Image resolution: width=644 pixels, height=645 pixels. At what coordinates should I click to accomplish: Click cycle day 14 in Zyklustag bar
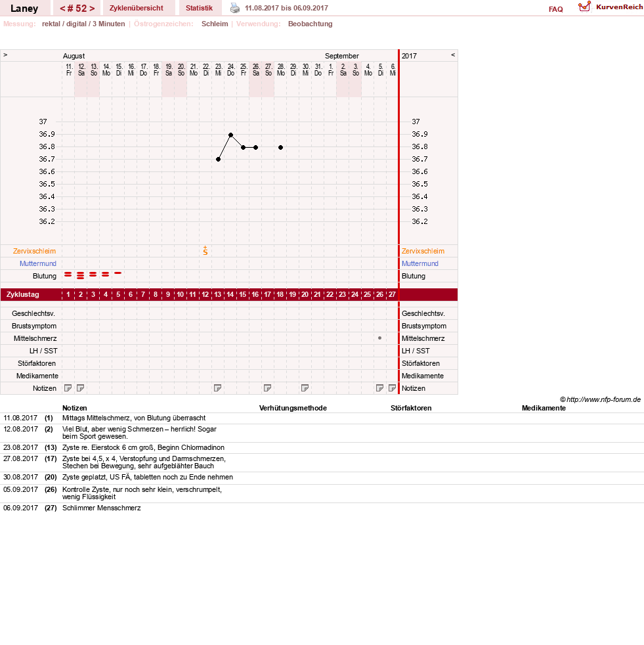pyautogui.click(x=230, y=294)
